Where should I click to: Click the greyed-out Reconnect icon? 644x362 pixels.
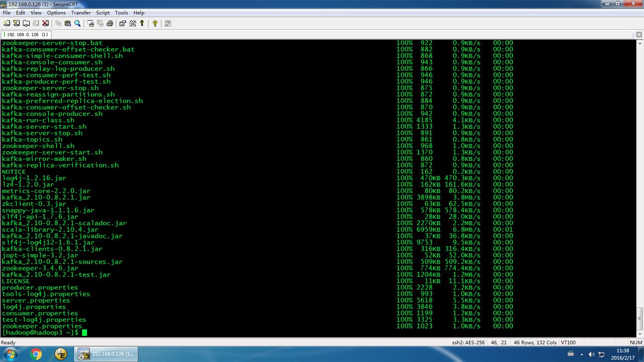(35, 23)
